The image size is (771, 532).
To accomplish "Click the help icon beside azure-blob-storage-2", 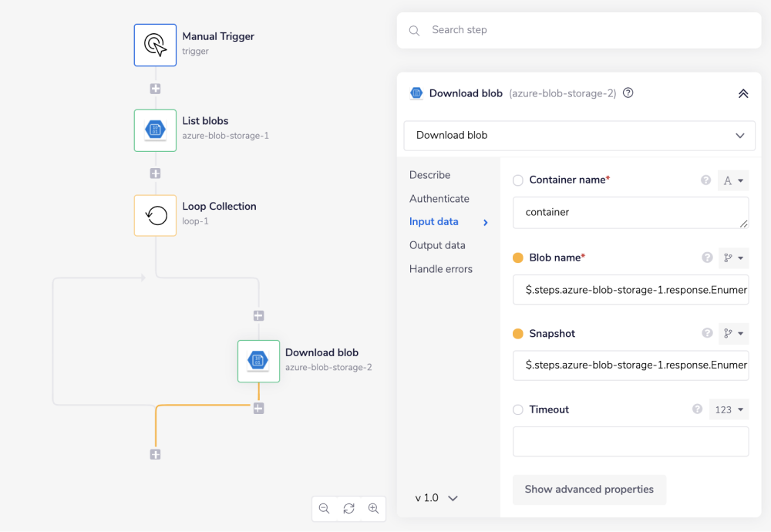I will 628,93.
